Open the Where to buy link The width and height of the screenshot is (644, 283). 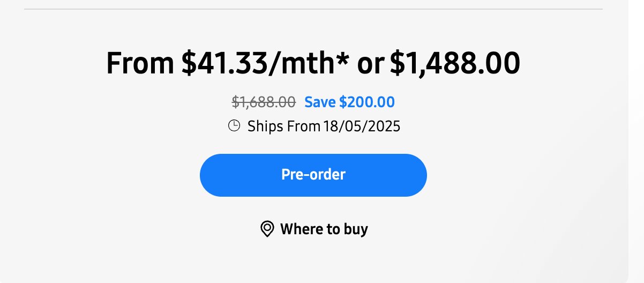(314, 229)
